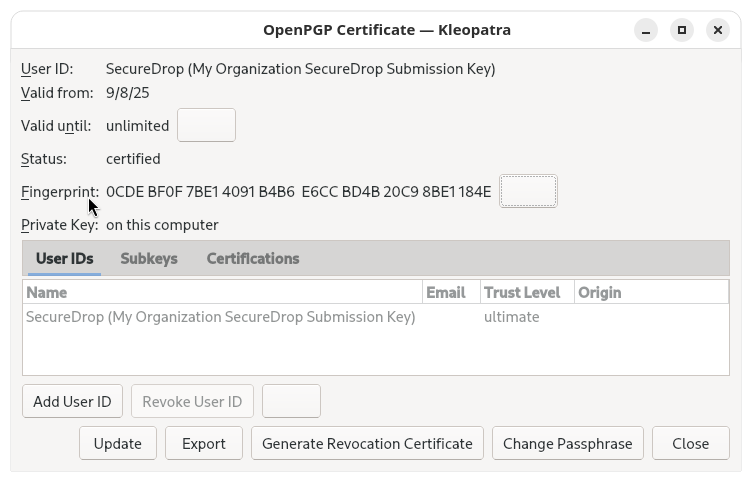
Task: Sort by the Trust Level column header
Action: click(x=526, y=292)
